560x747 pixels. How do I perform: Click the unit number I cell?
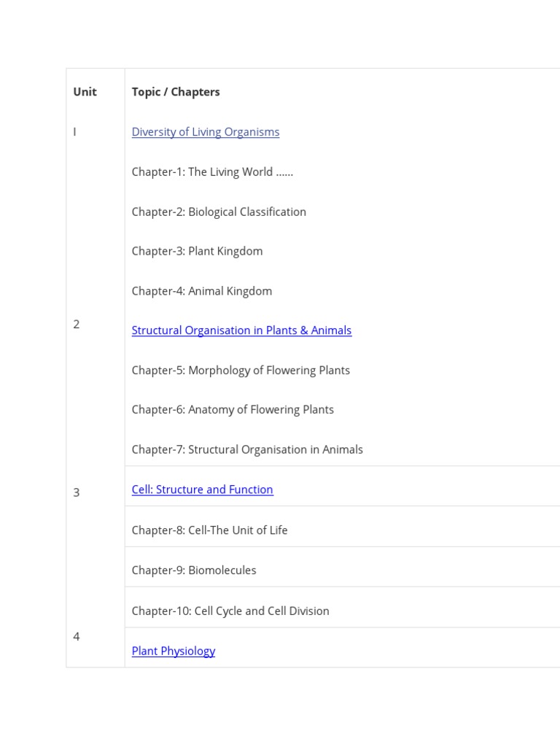click(x=74, y=132)
